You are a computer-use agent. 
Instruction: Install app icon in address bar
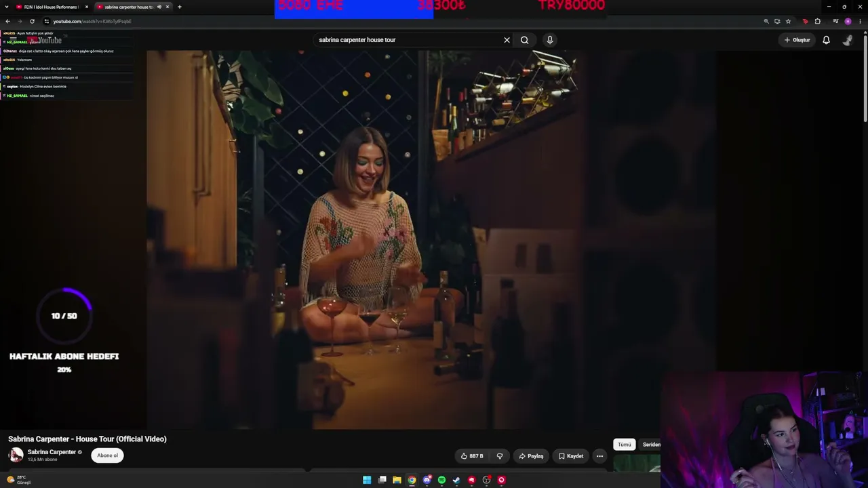click(777, 21)
